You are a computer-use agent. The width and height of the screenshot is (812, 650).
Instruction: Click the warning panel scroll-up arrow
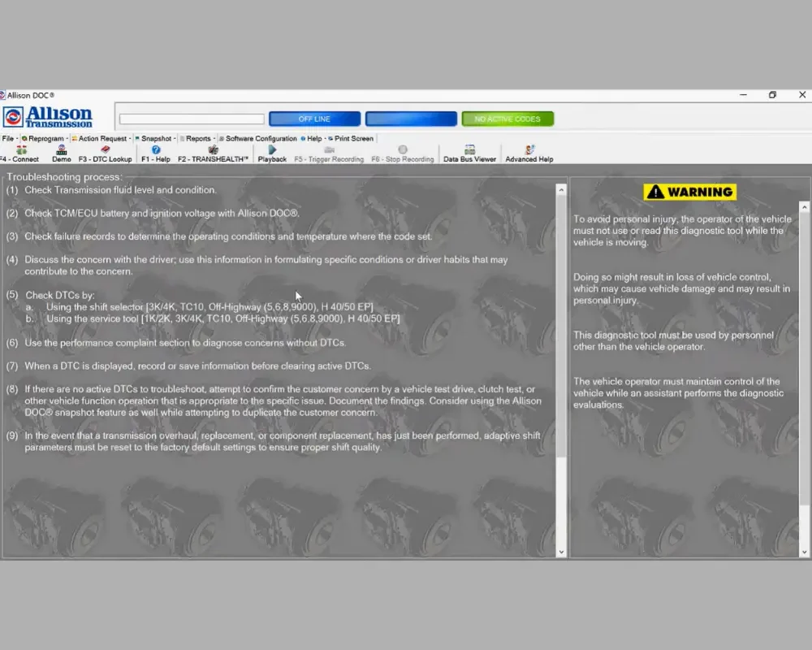pos(804,207)
